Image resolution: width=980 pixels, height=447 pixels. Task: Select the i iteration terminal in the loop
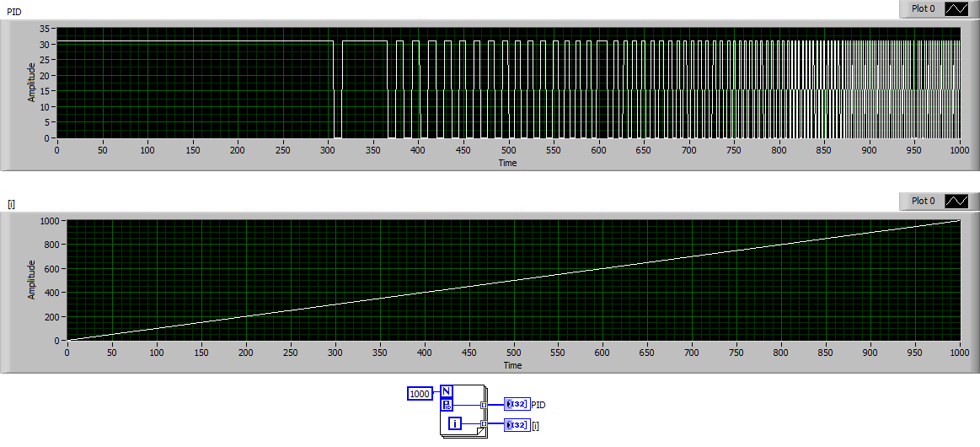tap(455, 424)
